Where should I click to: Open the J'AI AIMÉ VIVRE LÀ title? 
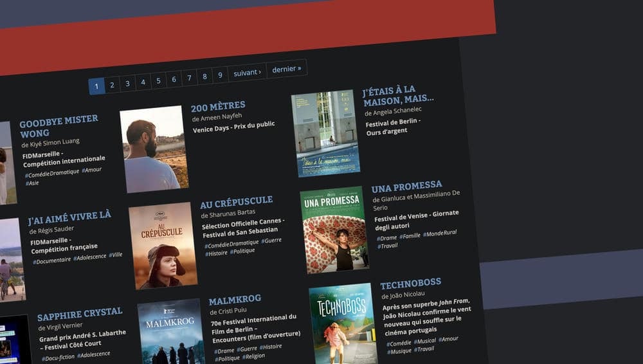click(x=69, y=217)
